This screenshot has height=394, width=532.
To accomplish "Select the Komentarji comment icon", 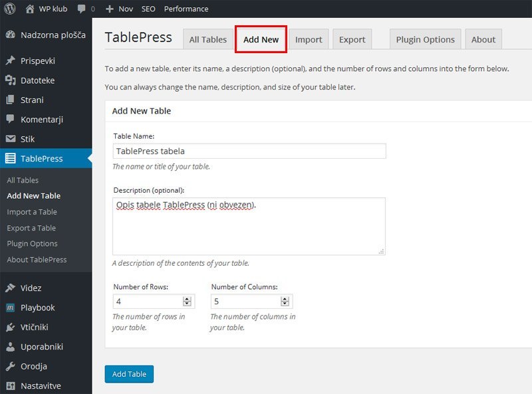I will 10,120.
